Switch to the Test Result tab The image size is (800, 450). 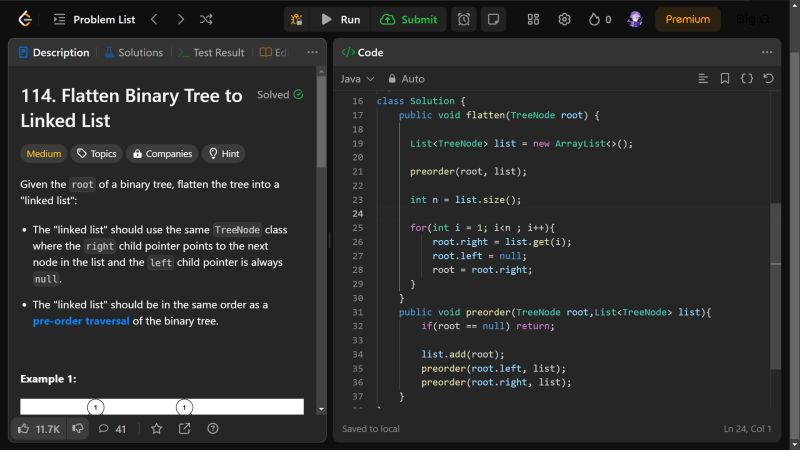[x=210, y=52]
